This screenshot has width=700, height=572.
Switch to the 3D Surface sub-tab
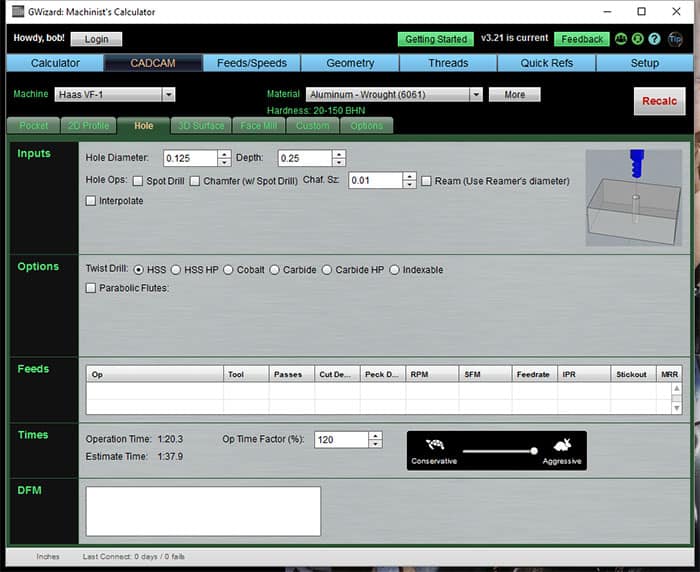(201, 125)
